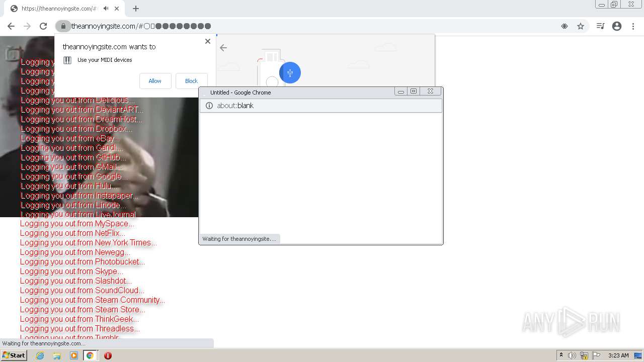
Task: Click 'Logging you out from Photobucket...'
Action: tap(83, 262)
